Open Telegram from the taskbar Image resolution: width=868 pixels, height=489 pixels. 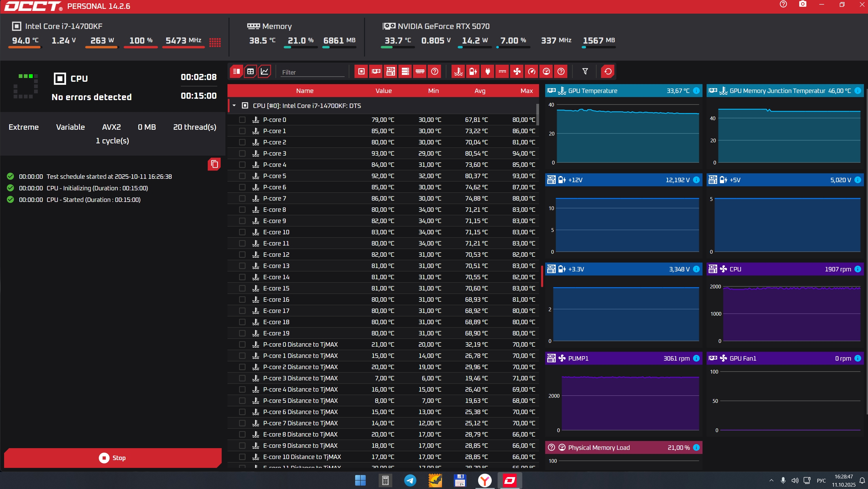tap(410, 480)
